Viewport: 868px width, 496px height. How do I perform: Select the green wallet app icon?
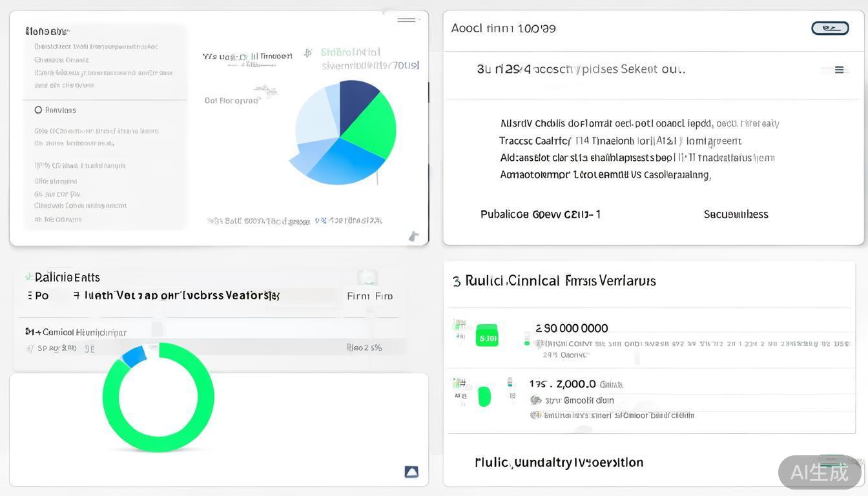[486, 335]
